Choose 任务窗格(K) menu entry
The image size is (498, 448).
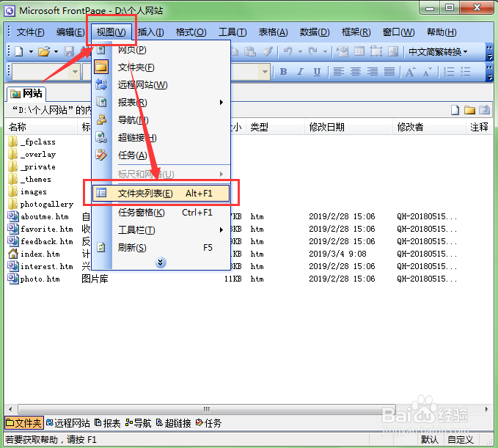click(x=161, y=213)
